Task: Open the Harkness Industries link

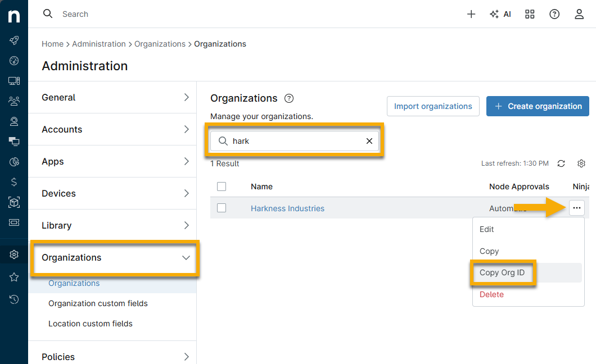Action: click(x=287, y=208)
